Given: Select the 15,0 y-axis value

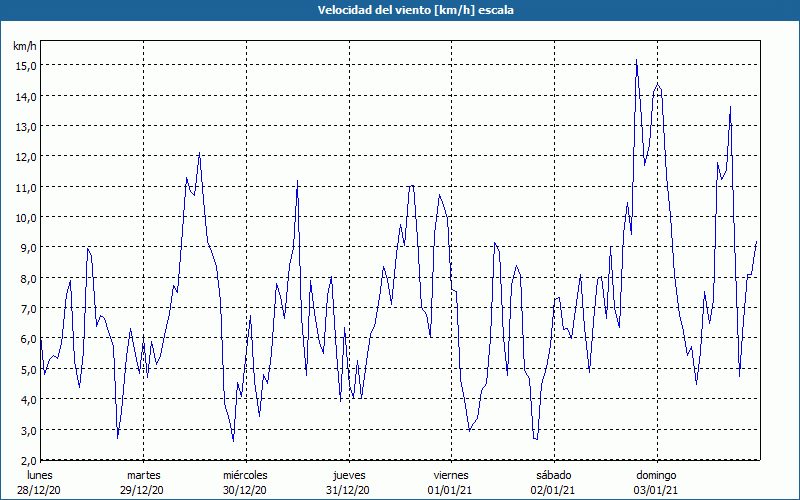Looking at the screenshot, I should 26,65.
